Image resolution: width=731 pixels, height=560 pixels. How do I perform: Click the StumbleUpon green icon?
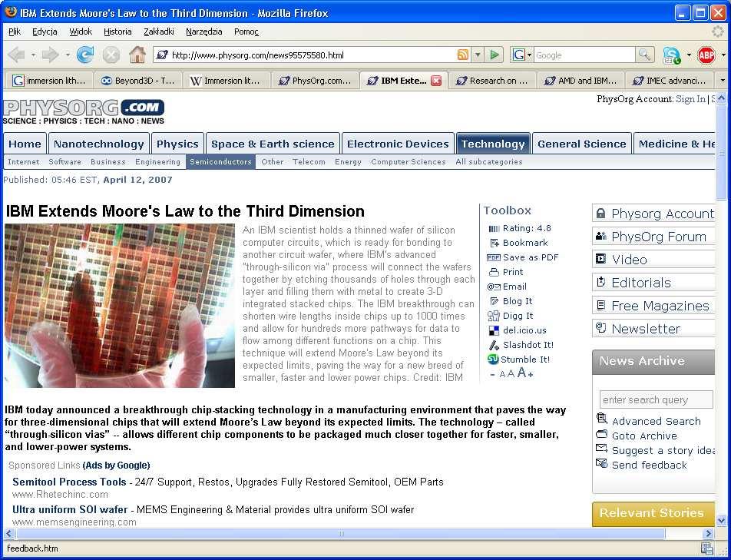493,360
